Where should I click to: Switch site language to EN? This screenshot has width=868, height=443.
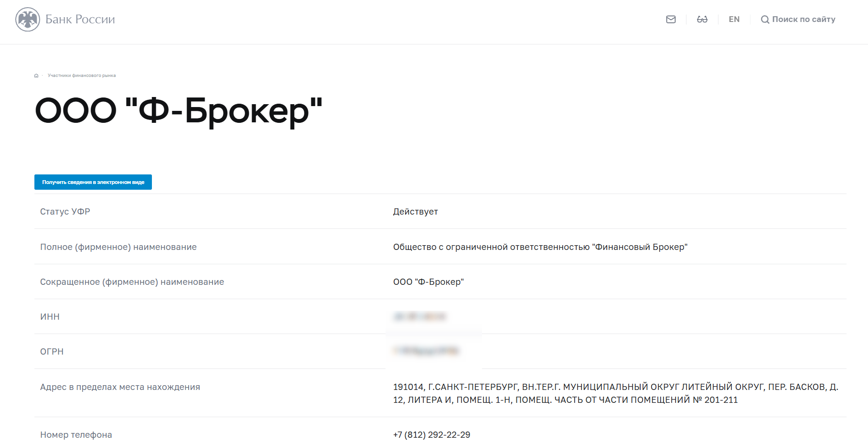(x=734, y=20)
